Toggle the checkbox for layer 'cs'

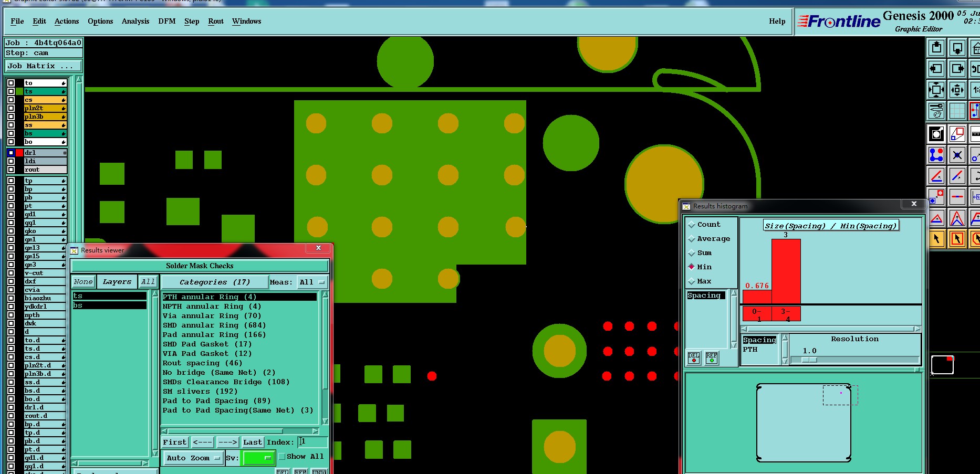tap(11, 100)
